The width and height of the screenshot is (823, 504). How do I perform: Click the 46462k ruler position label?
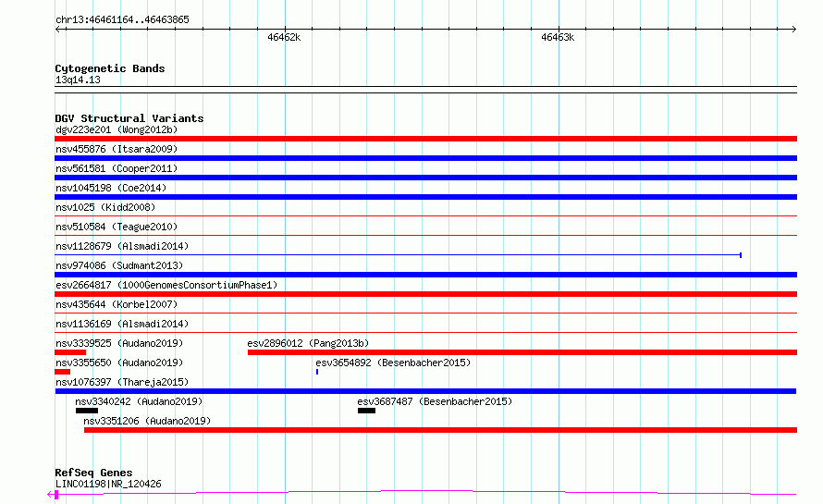click(x=284, y=37)
